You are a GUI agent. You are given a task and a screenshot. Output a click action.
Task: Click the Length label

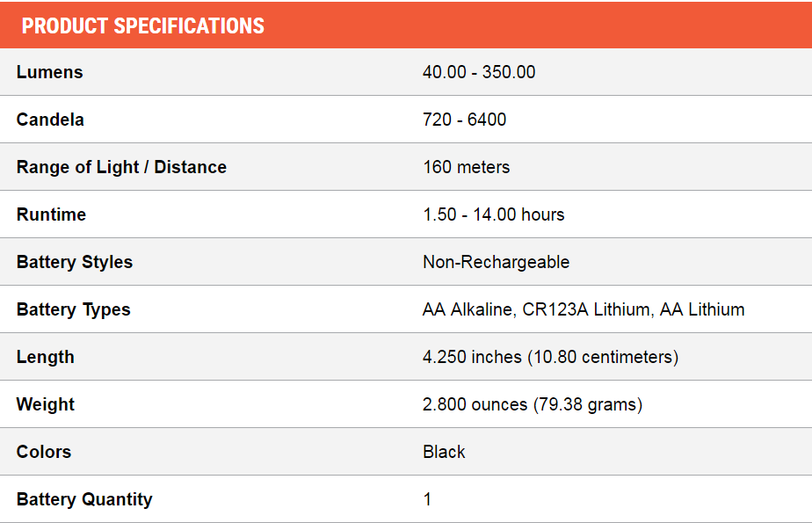pos(45,357)
